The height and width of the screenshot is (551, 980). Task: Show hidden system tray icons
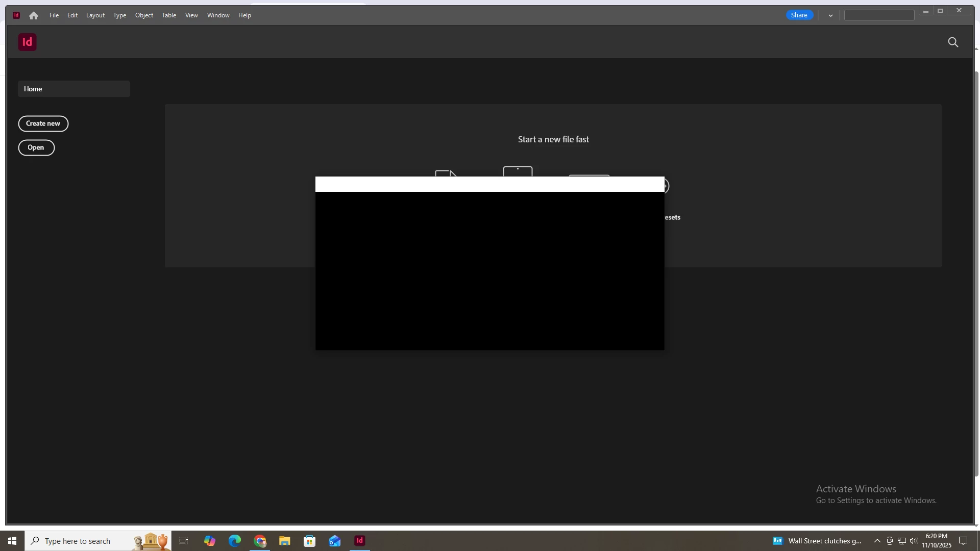pyautogui.click(x=877, y=541)
